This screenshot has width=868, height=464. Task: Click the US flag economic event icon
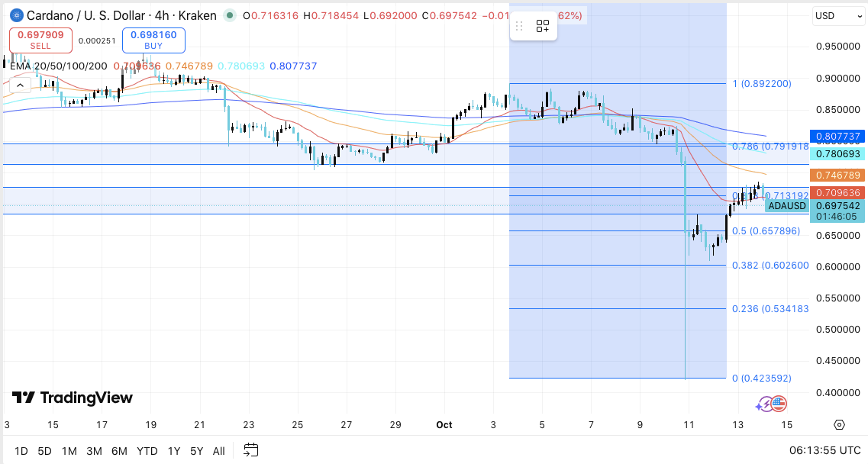click(778, 404)
